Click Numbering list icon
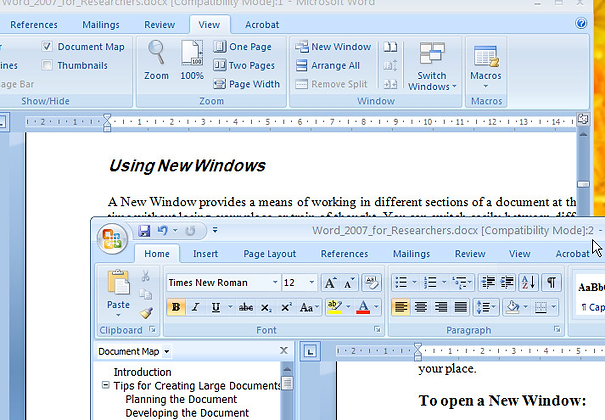This screenshot has width=605, height=420. click(430, 283)
